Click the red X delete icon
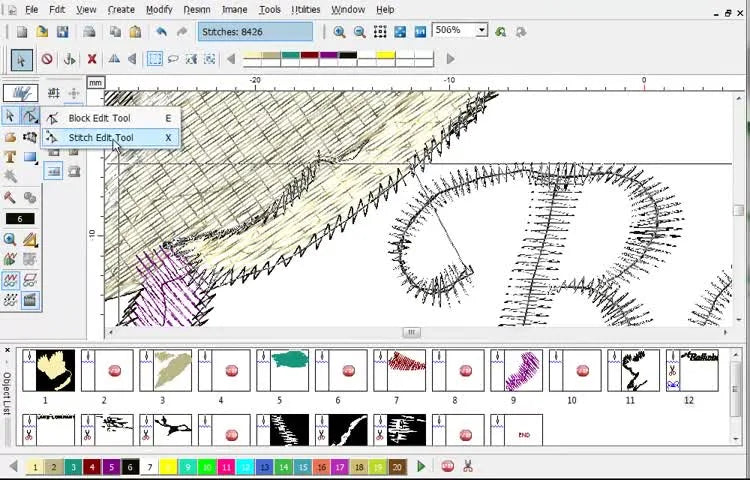This screenshot has height=480, width=750. point(92,60)
